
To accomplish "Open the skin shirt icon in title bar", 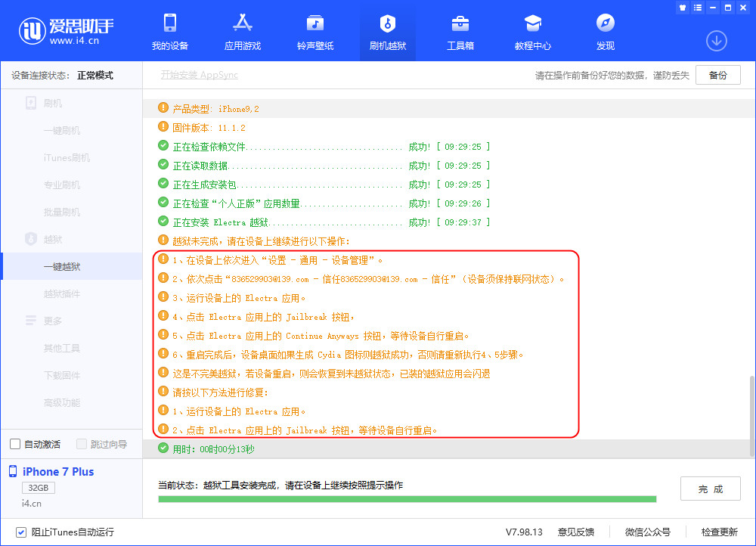I will (x=682, y=8).
